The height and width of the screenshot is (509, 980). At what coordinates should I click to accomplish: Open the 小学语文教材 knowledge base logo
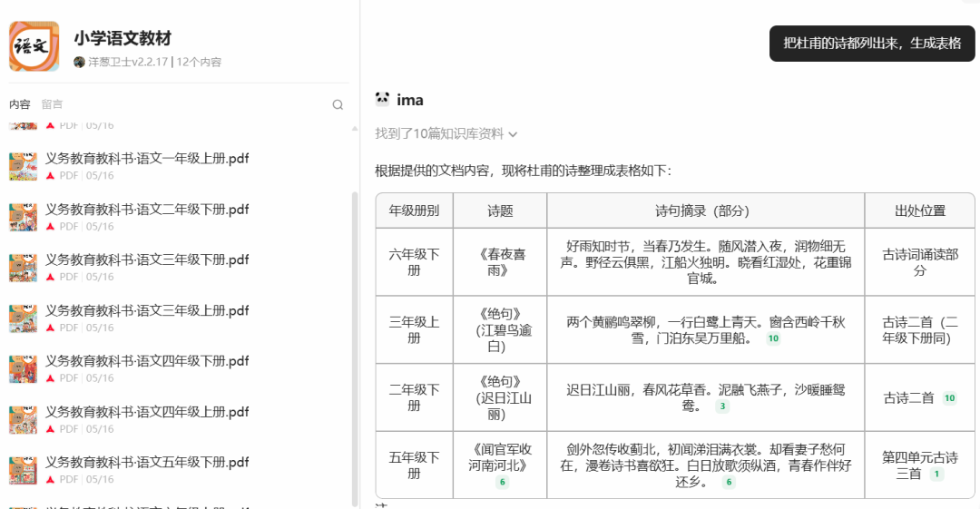pyautogui.click(x=34, y=46)
